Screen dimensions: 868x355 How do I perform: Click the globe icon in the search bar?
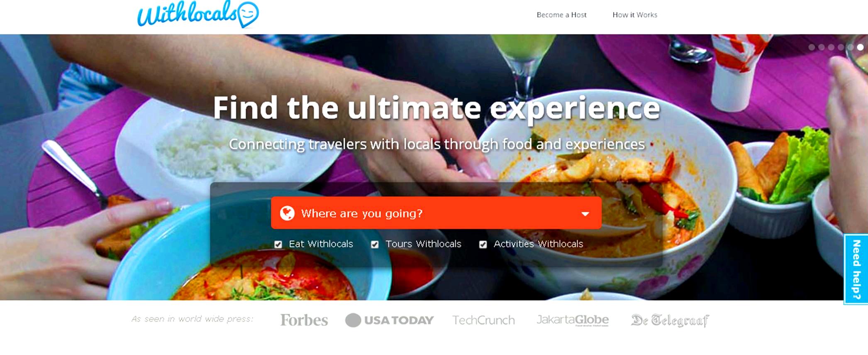287,213
